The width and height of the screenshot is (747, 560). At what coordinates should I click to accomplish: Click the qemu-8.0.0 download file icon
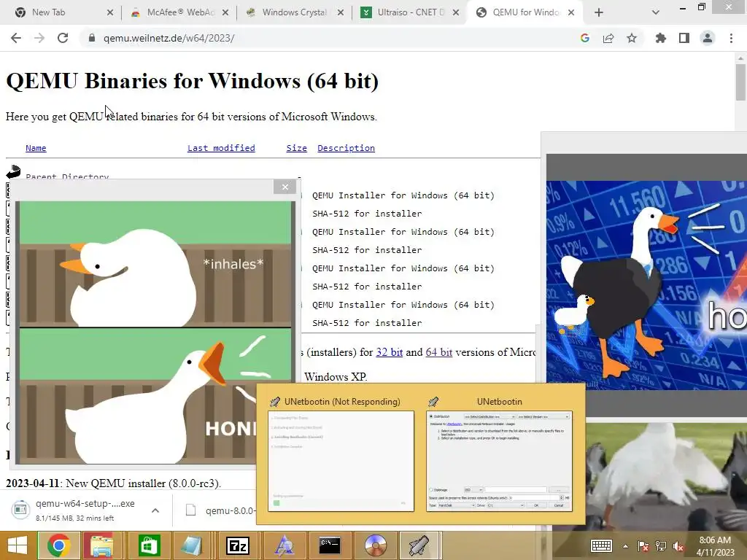[x=190, y=510]
